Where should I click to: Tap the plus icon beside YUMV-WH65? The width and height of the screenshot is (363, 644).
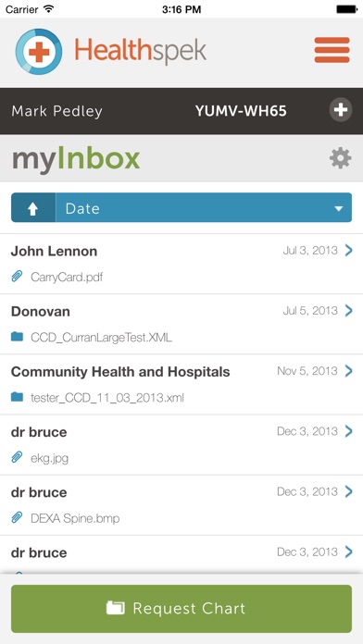click(x=341, y=110)
